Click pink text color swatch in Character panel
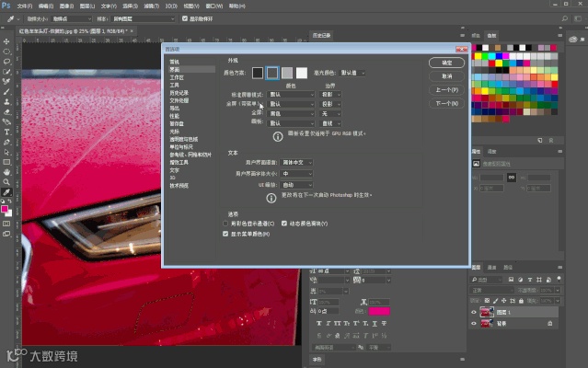The image size is (588, 368). (379, 311)
